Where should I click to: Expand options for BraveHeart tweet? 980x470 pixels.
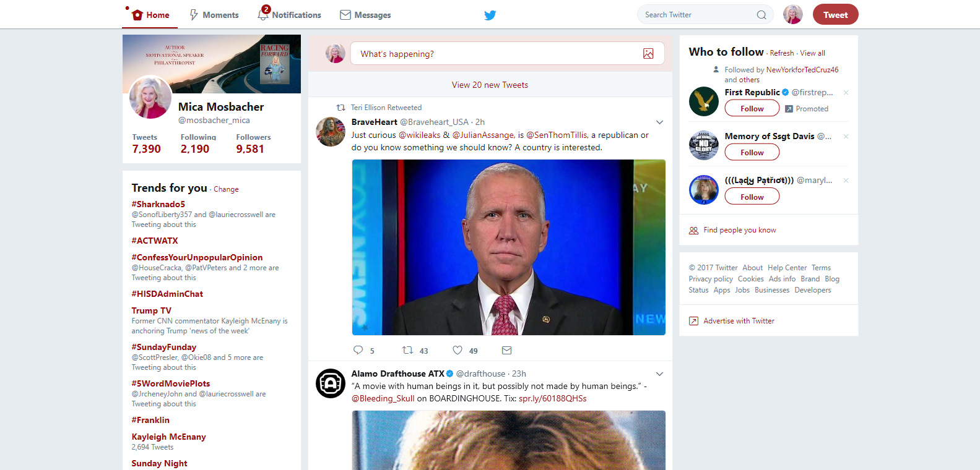(x=659, y=122)
